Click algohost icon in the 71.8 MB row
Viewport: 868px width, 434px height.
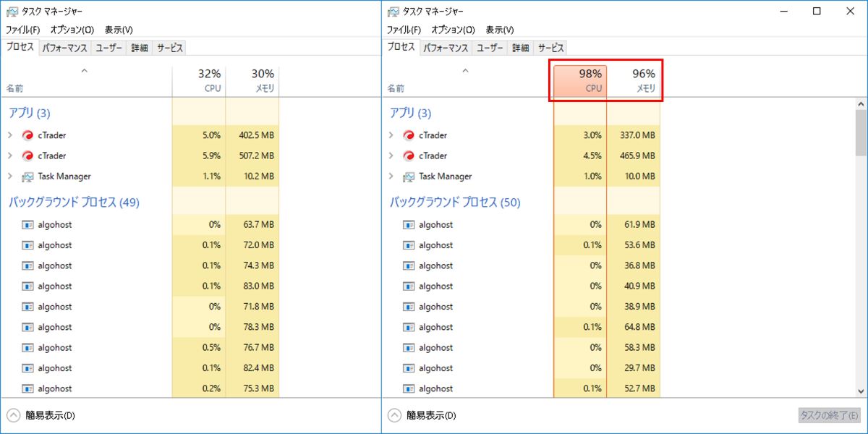(27, 307)
